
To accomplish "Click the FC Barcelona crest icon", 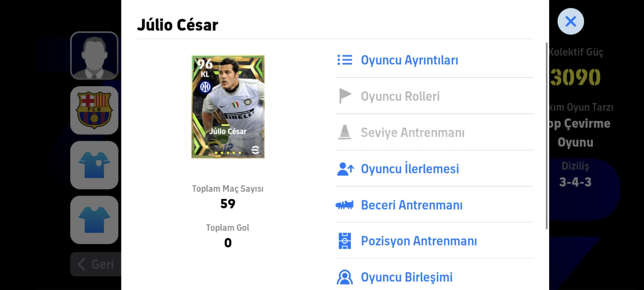I will [x=94, y=110].
